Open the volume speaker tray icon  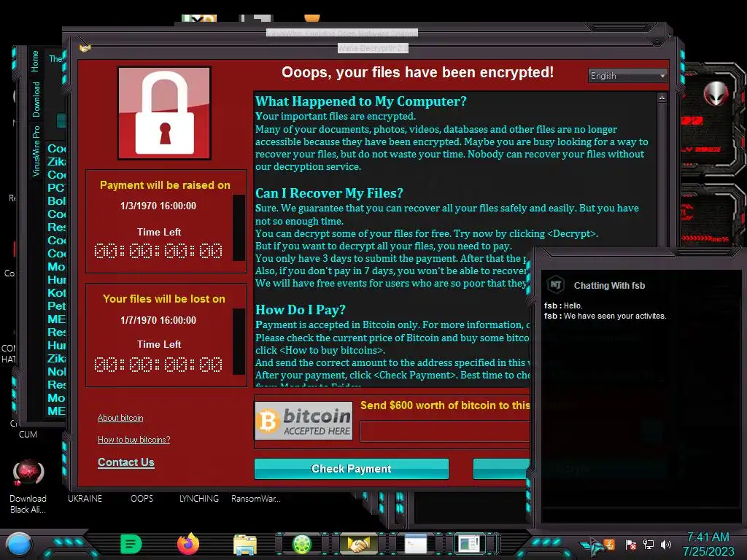coord(665,544)
